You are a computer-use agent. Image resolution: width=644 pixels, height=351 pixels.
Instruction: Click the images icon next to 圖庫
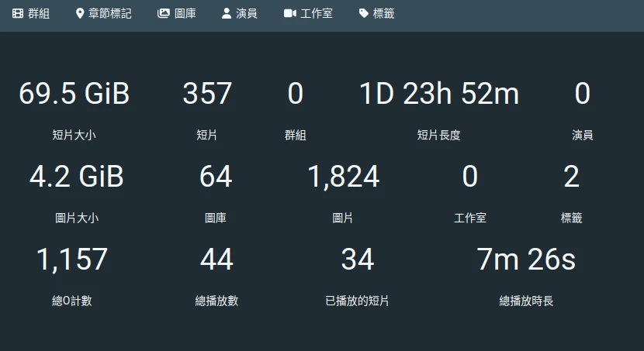pos(164,13)
